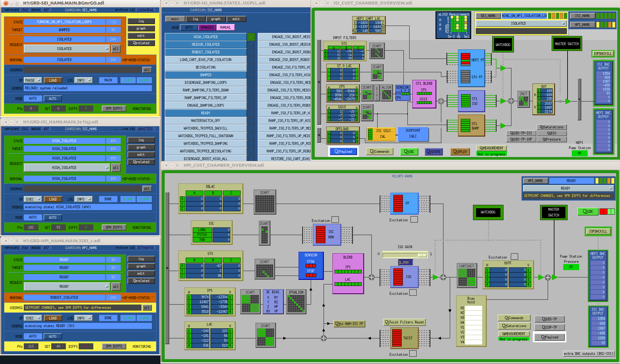Click the aLIGO Requirement plot thumbnail
The width and height of the screenshot is (620, 364).
pyautogui.click(x=453, y=25)
